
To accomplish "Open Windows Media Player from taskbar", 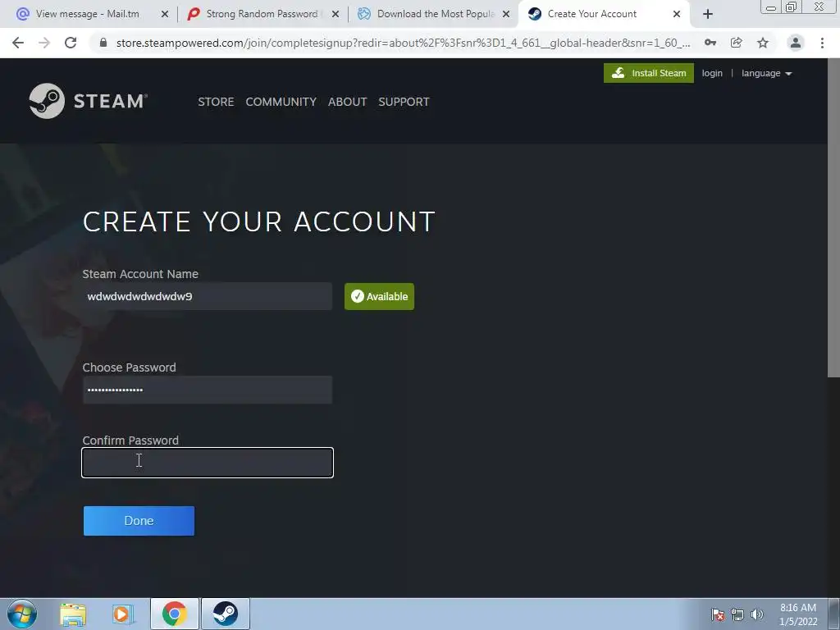I will coord(123,614).
